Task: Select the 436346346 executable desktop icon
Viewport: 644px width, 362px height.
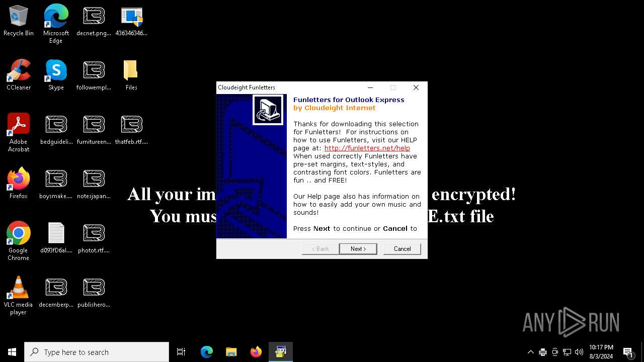Action: (x=131, y=21)
